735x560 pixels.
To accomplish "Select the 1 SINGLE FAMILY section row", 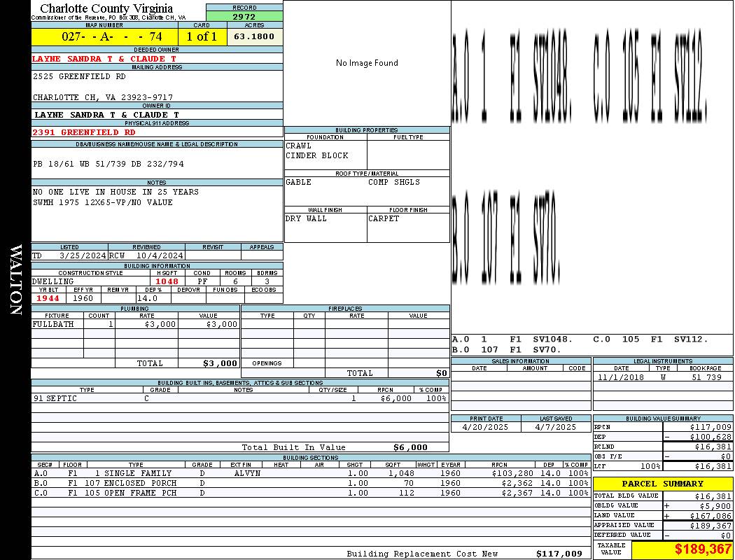I will point(311,473).
